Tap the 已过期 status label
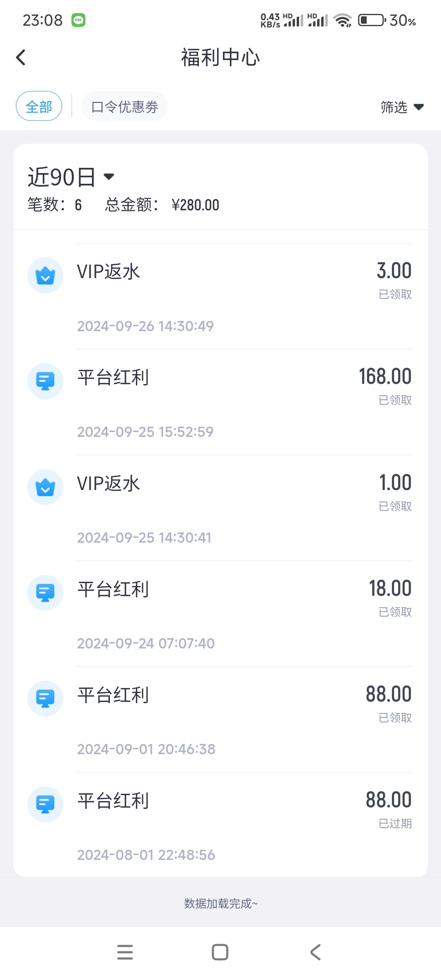 pos(395,824)
